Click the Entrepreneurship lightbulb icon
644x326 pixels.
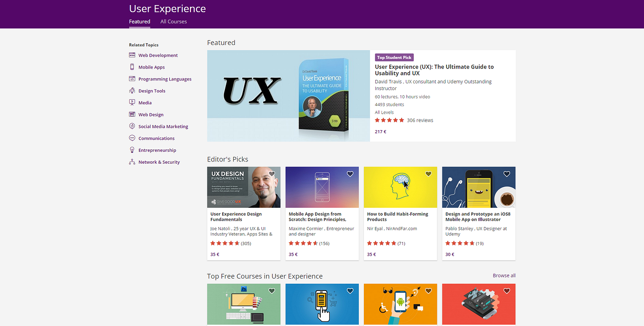point(132,150)
